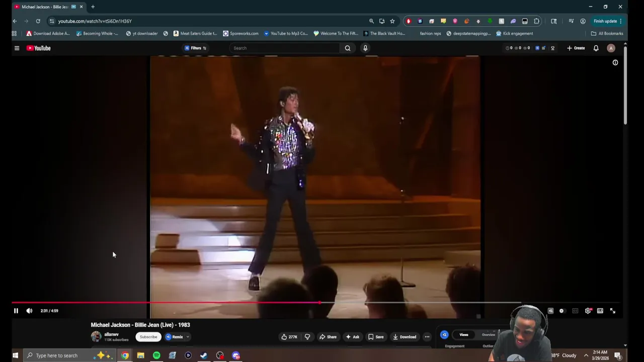Start voice search with microphone icon
Viewport: 644px width, 362px height.
pyautogui.click(x=365, y=48)
